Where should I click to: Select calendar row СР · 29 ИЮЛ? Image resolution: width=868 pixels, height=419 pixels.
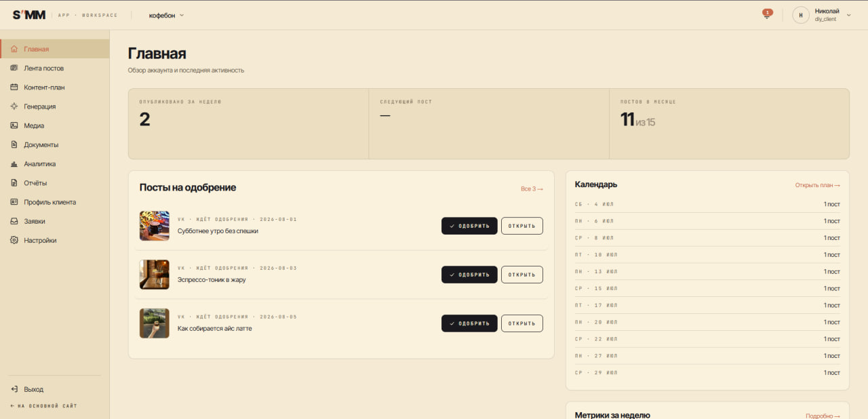pyautogui.click(x=707, y=372)
